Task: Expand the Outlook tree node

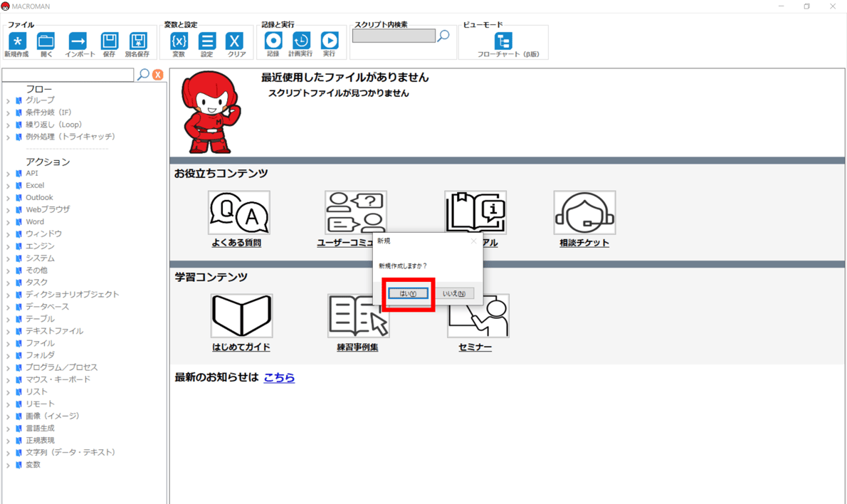Action: click(x=8, y=198)
